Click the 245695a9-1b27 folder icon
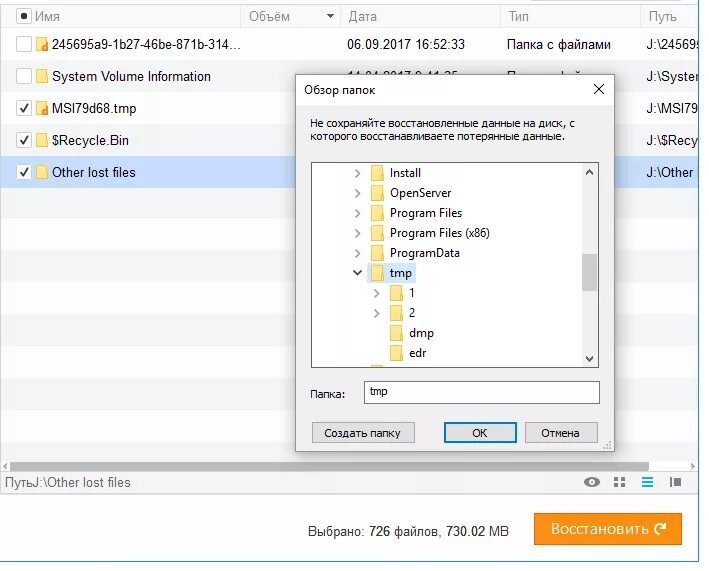The image size is (709, 571). (42, 44)
